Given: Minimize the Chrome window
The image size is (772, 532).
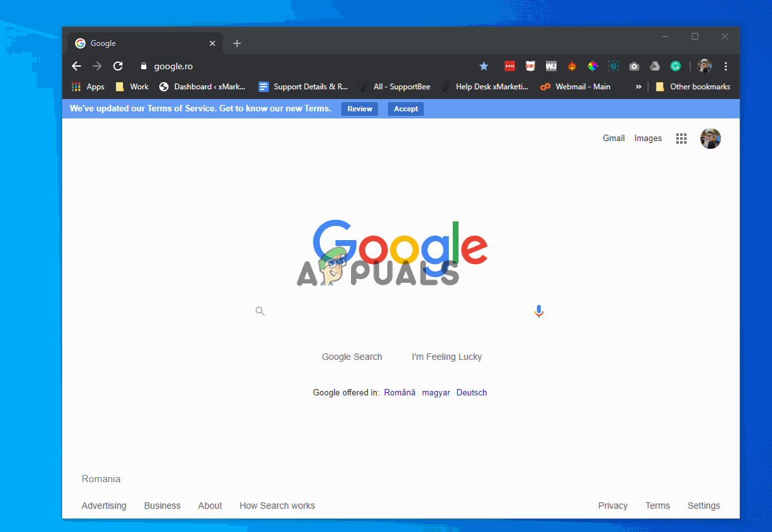Looking at the screenshot, I should point(665,36).
